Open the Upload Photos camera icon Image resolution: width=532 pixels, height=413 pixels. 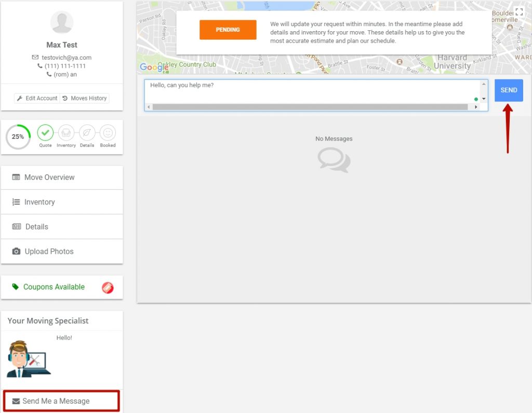click(x=16, y=251)
